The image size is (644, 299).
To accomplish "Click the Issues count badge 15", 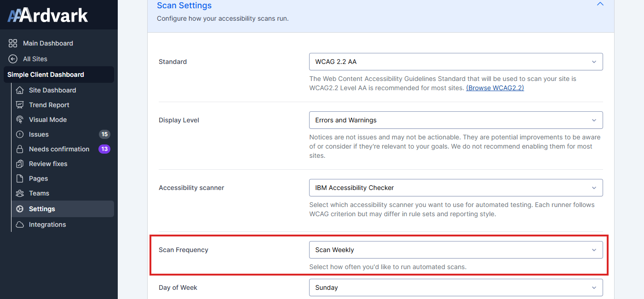I will pos(104,134).
